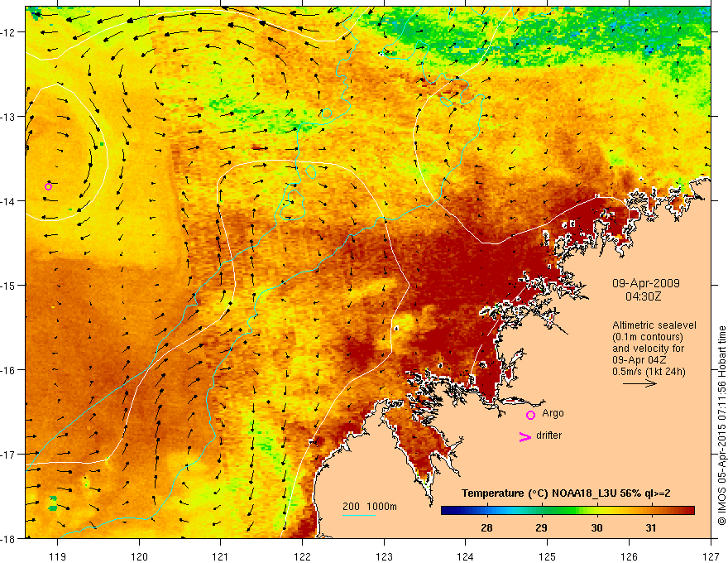Click the '09-Apr 04Z' caption line
728x563 pixels.
(639, 360)
